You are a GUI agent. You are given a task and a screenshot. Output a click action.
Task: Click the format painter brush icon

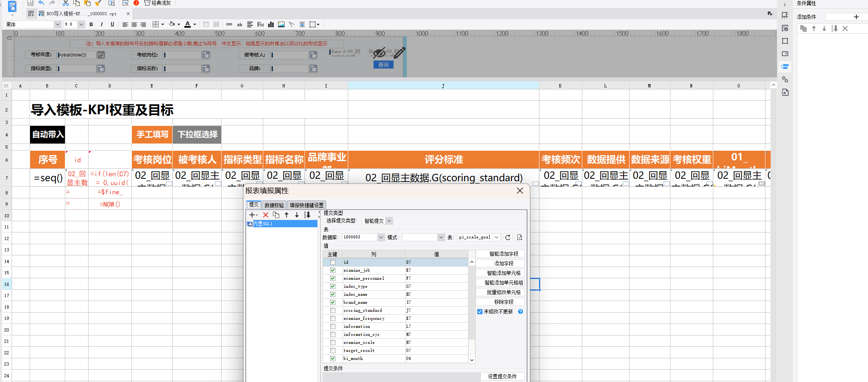98,3
